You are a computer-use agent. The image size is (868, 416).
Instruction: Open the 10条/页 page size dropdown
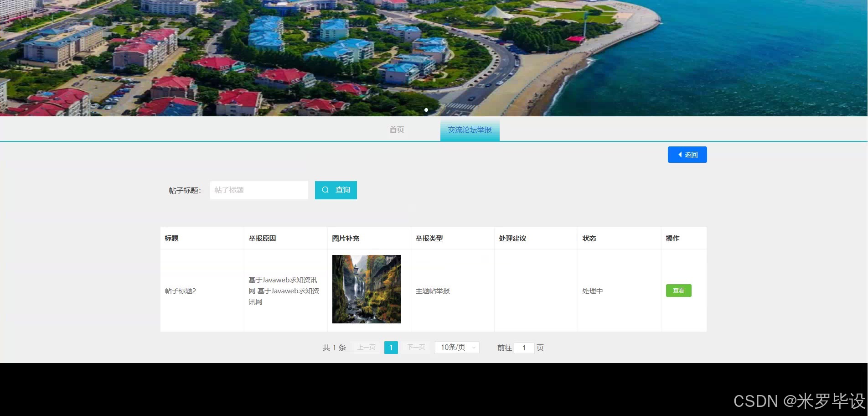[x=456, y=347]
